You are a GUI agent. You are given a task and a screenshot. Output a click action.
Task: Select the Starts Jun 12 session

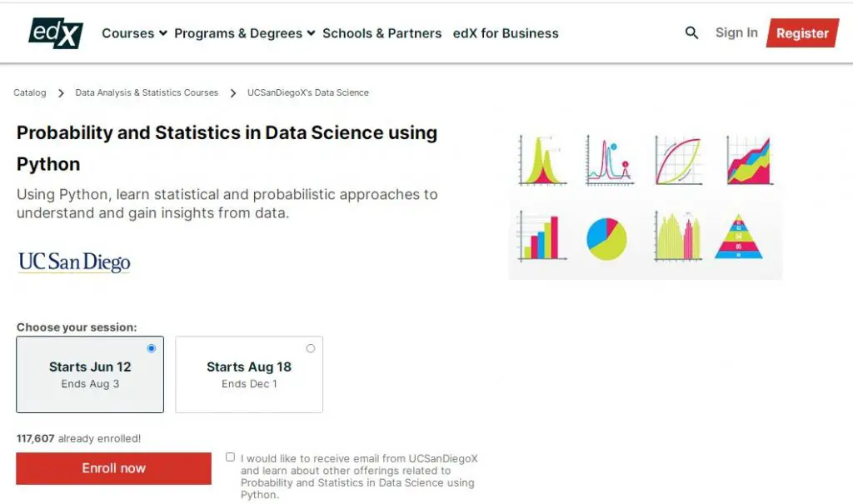tap(90, 374)
